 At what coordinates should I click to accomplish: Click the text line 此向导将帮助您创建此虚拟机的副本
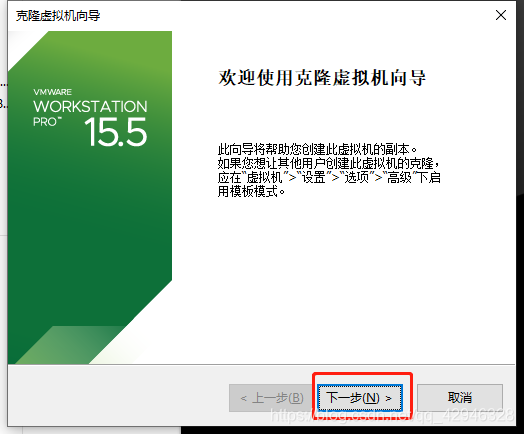[317, 149]
